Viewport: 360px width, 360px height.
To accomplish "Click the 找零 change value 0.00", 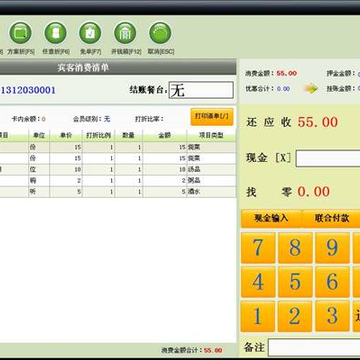I will coord(314,192).
